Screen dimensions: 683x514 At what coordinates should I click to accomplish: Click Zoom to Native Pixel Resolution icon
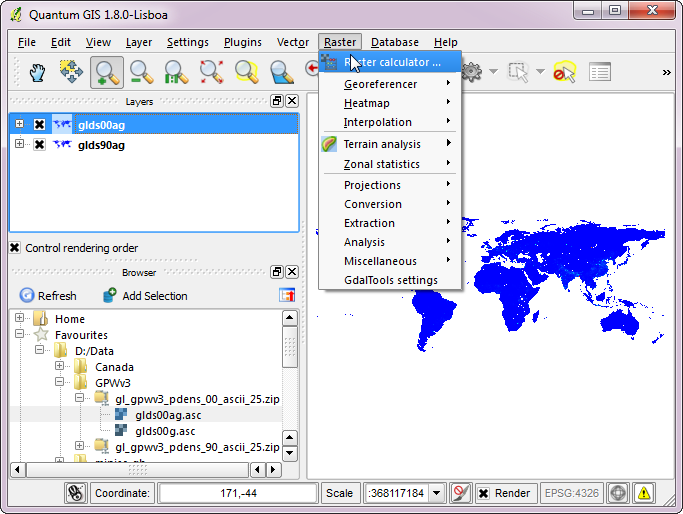pos(176,72)
